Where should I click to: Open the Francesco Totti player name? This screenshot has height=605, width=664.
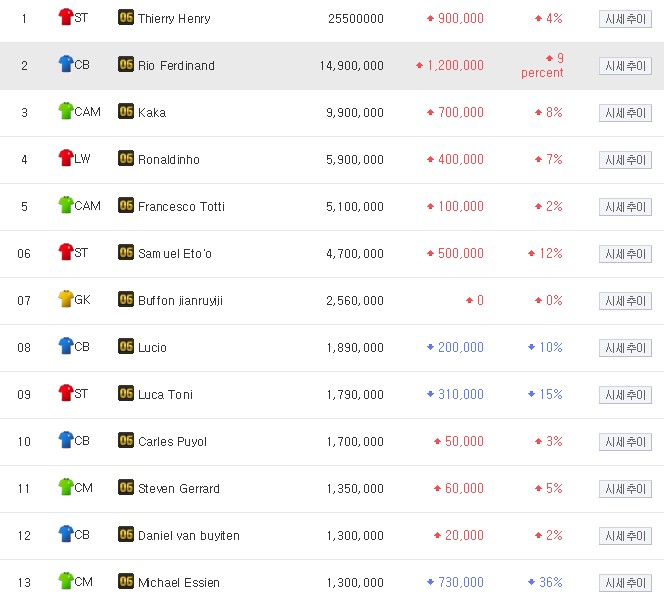tap(181, 206)
